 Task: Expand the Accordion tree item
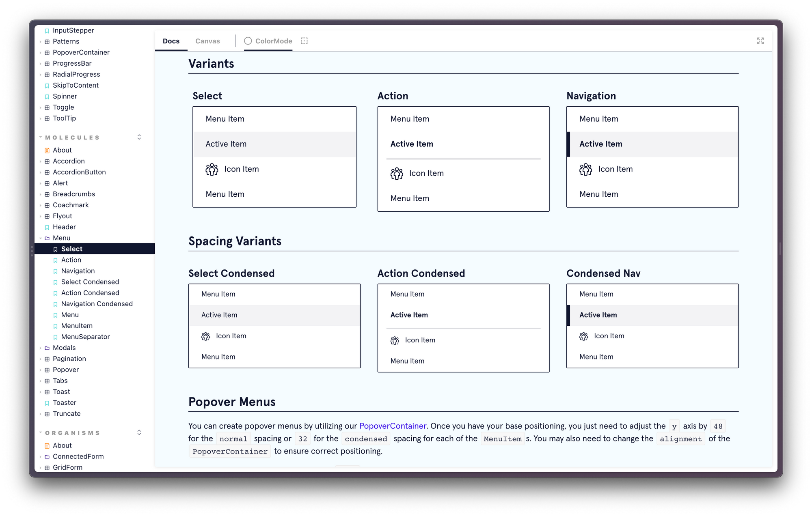[x=41, y=161]
